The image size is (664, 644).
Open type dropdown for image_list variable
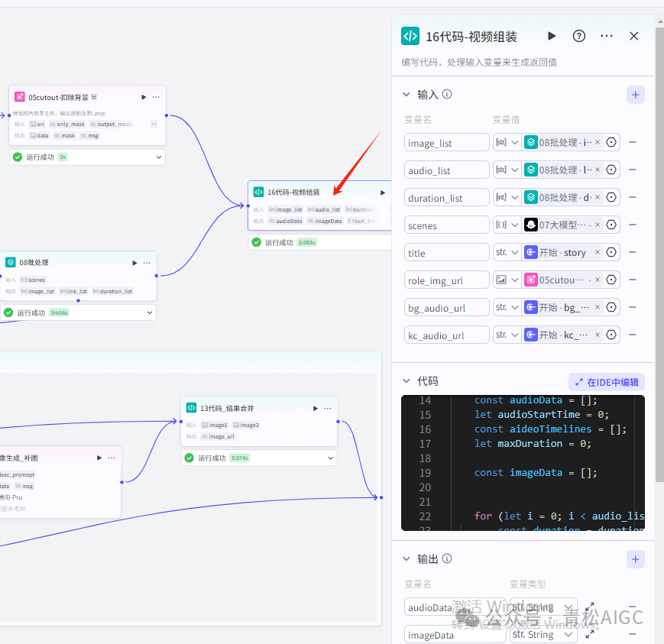(x=507, y=143)
